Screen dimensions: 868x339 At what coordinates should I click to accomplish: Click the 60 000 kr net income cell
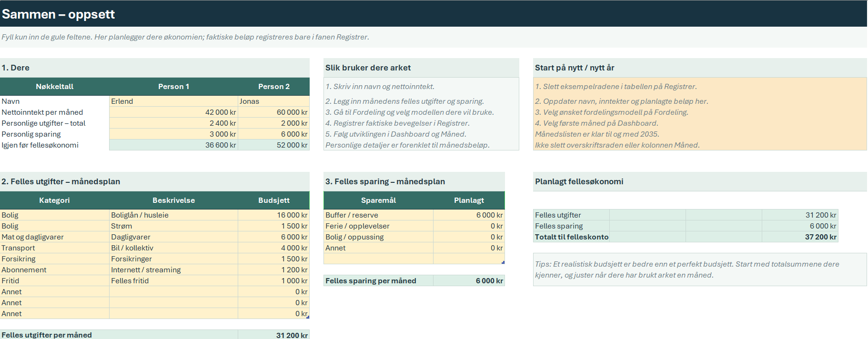pos(273,112)
